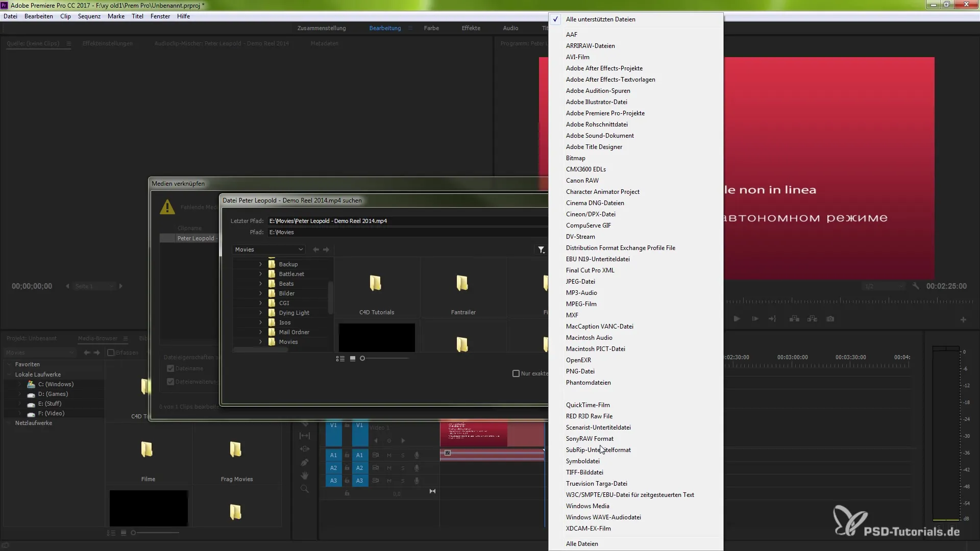The height and width of the screenshot is (551, 980).
Task: Select the Favoriten entry in Media Browser
Action: click(x=28, y=365)
